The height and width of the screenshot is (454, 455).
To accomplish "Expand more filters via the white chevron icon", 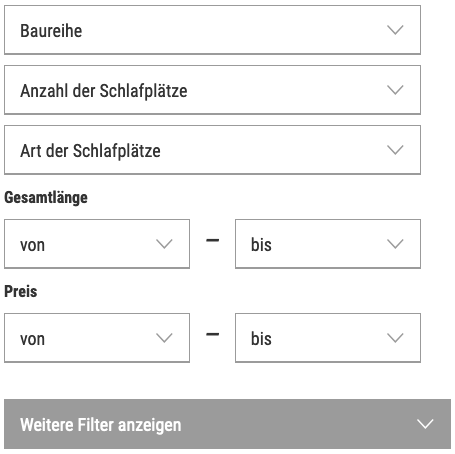I will (x=425, y=424).
